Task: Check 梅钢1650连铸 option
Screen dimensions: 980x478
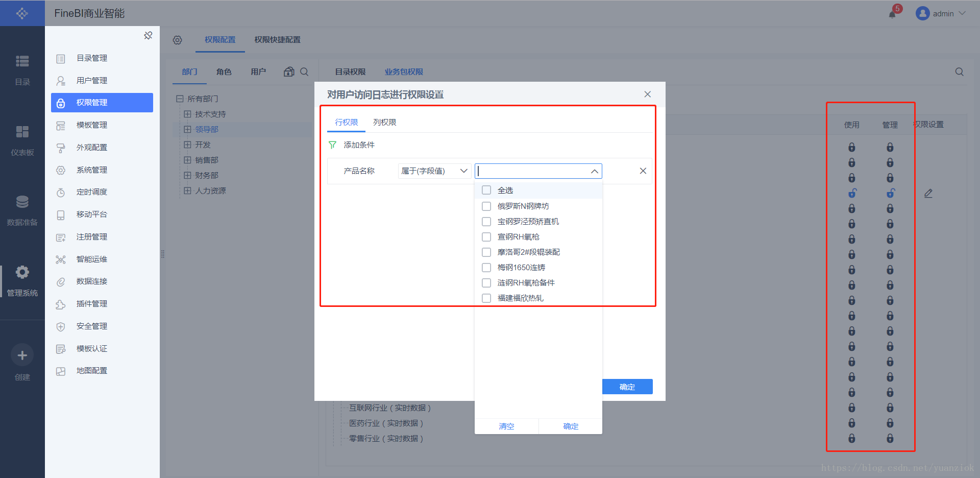Action: [486, 268]
